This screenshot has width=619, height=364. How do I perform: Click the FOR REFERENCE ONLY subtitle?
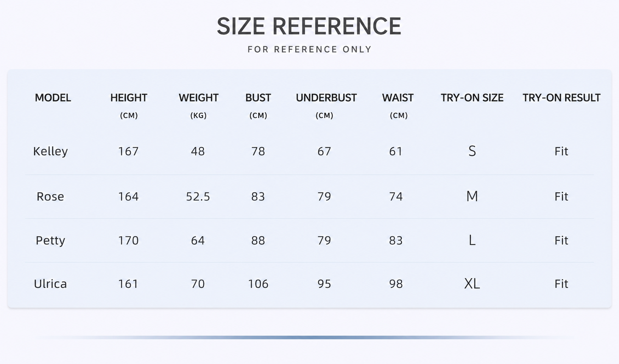tap(309, 50)
